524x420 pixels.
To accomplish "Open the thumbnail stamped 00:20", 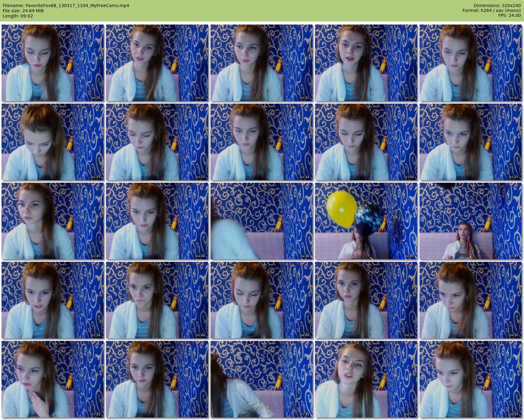I will point(52,63).
